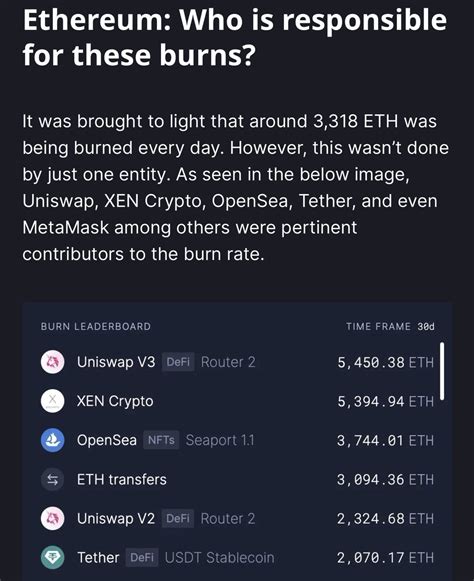474x581 pixels.
Task: Click the XEN Crypto logo icon
Action: [52, 401]
